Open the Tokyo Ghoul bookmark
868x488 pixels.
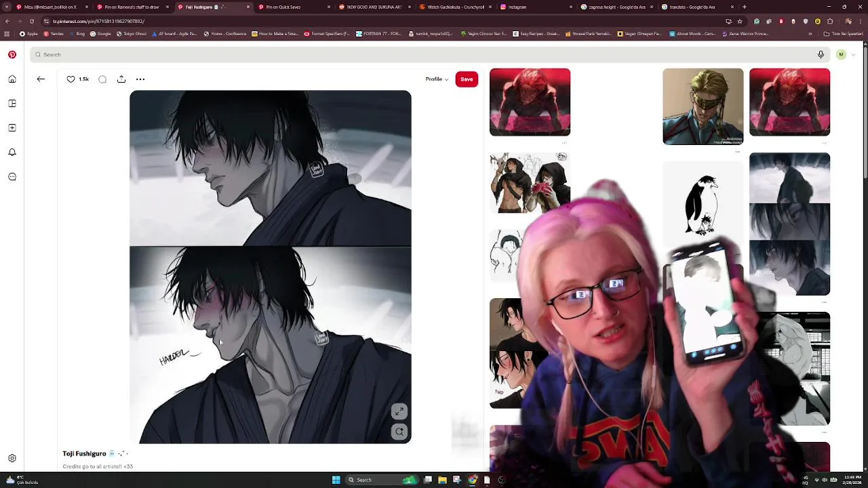(x=132, y=34)
